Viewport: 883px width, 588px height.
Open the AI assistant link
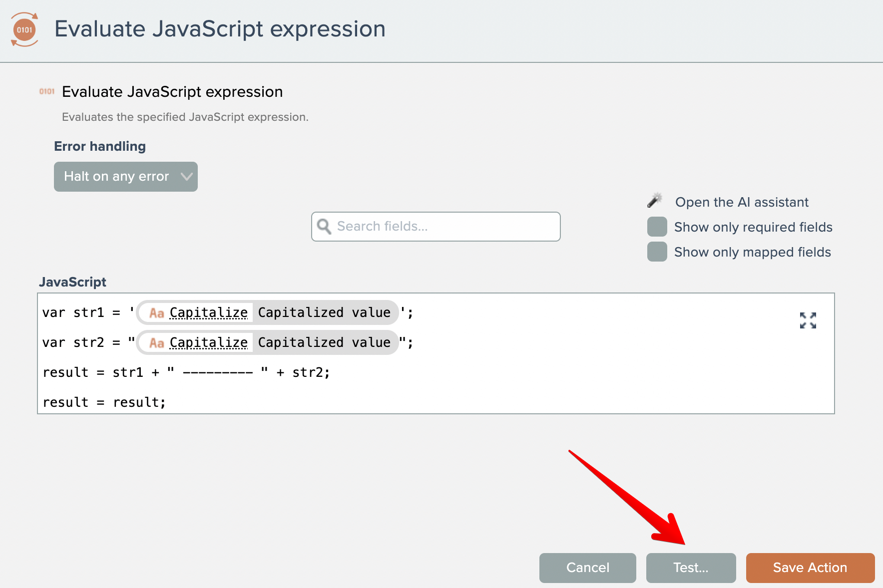click(x=741, y=202)
